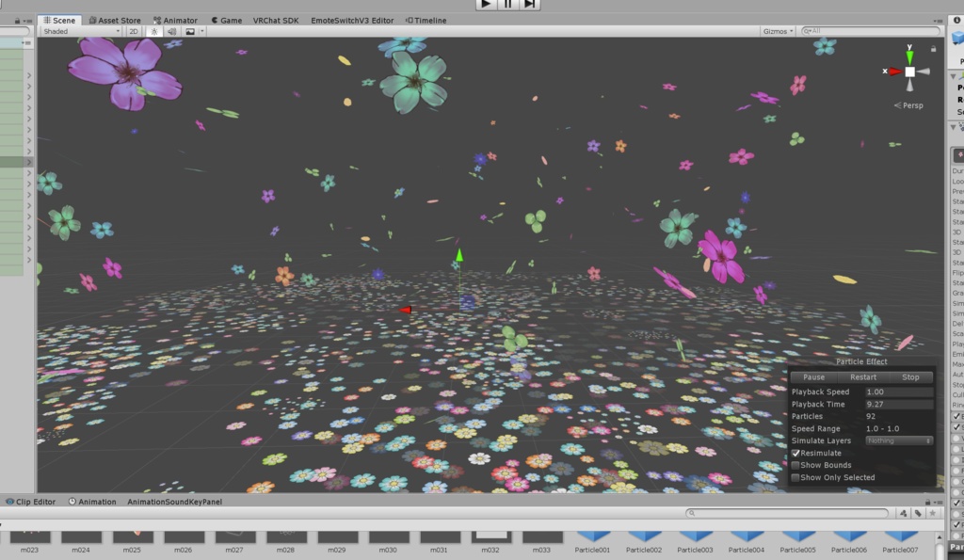Image resolution: width=964 pixels, height=560 pixels.
Task: Toggle scene effects image icon
Action: 190,31
